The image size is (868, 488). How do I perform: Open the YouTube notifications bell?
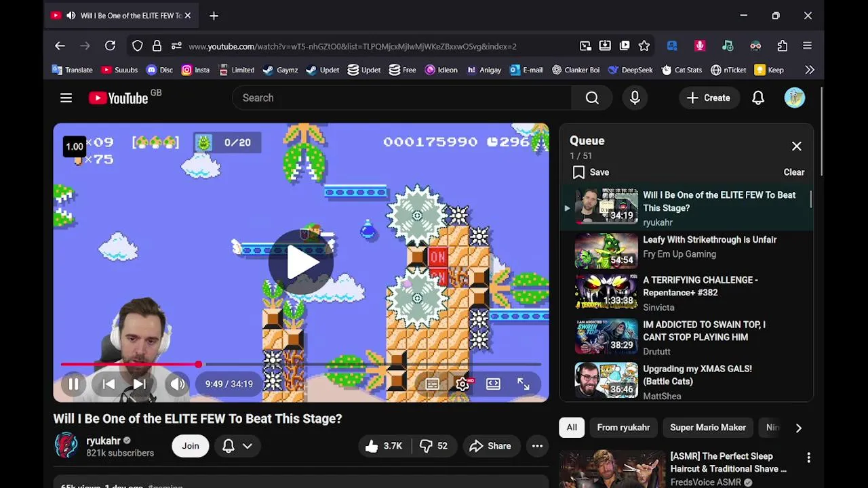coord(758,98)
